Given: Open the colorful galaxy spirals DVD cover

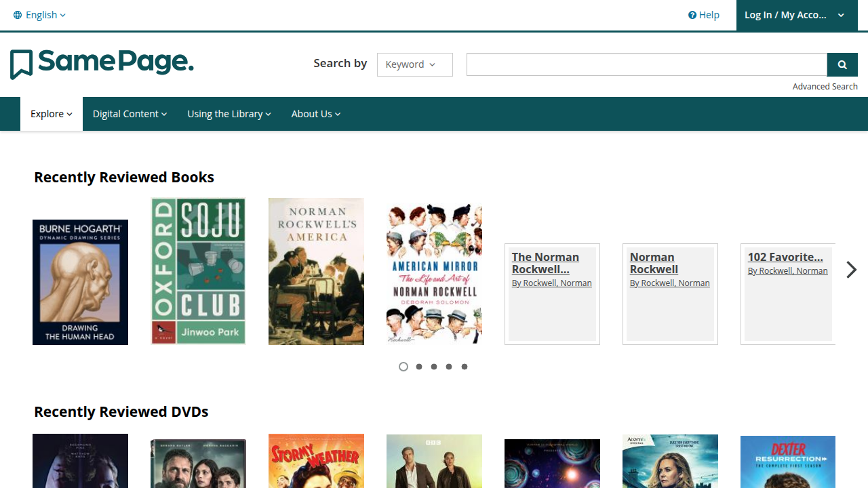Looking at the screenshot, I should tap(552, 464).
